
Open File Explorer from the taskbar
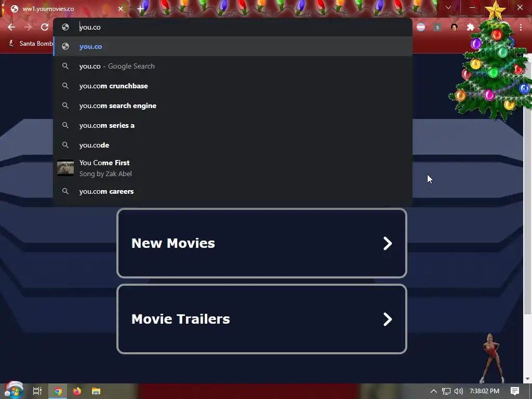click(x=96, y=391)
